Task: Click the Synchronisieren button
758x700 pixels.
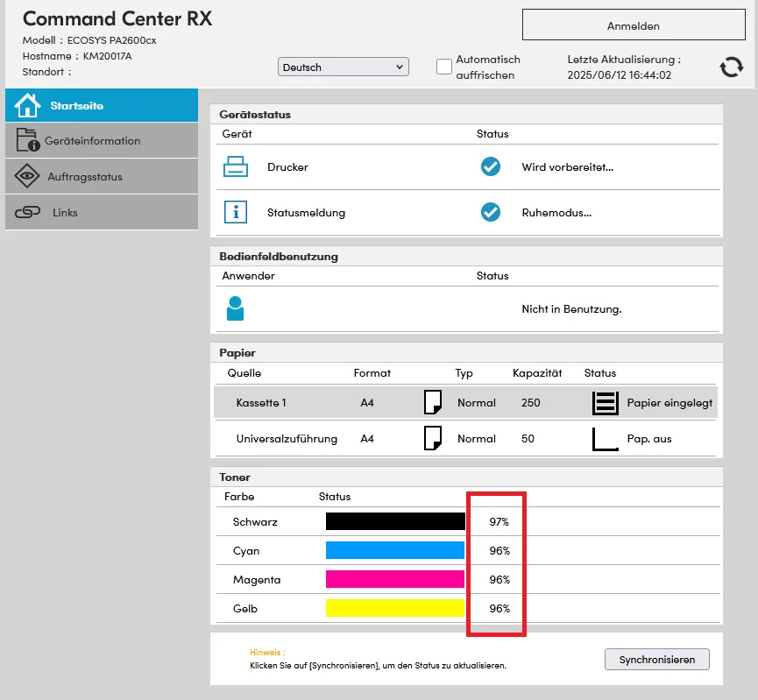Action: coord(657,660)
